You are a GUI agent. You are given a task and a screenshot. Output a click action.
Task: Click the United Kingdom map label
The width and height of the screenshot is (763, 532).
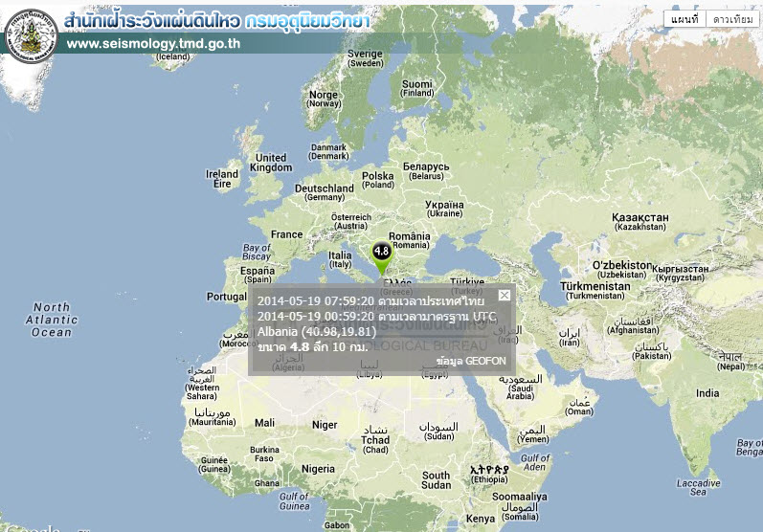click(x=271, y=163)
